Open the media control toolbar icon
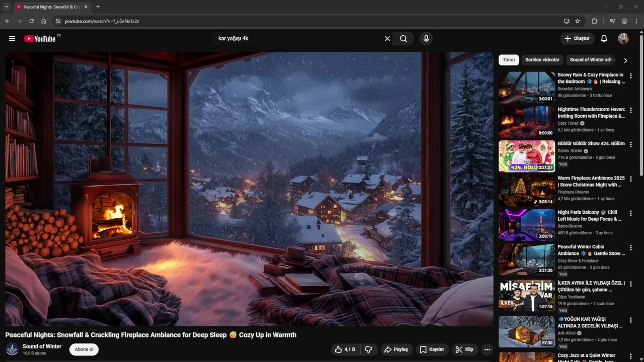 [x=612, y=21]
